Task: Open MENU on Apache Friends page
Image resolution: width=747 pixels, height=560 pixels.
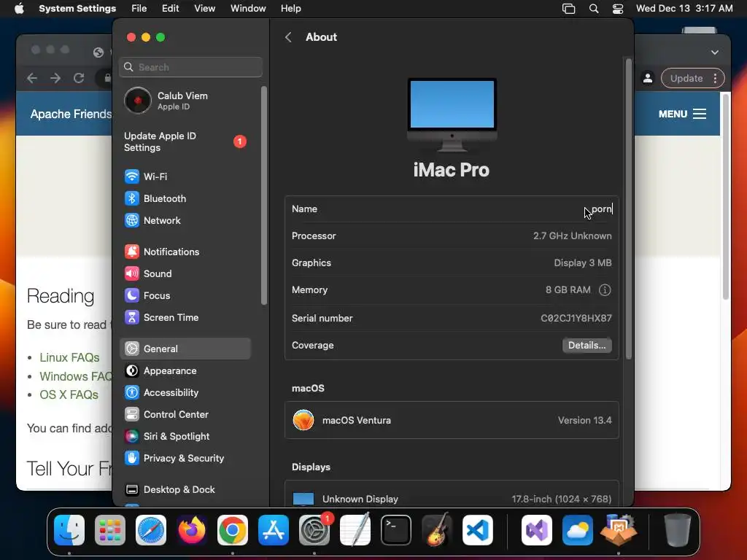Action: pos(682,114)
